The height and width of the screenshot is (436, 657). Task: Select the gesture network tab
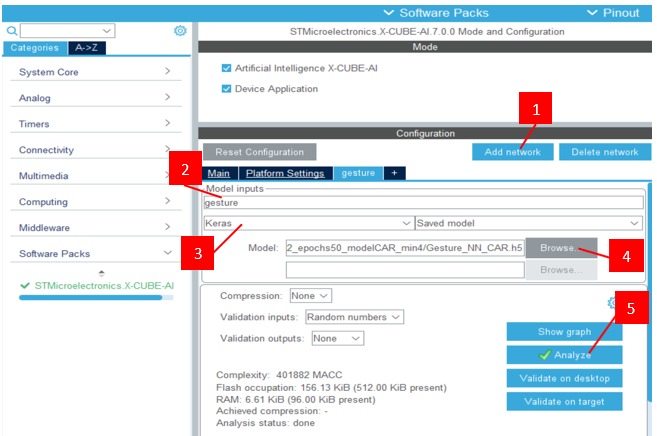(358, 173)
